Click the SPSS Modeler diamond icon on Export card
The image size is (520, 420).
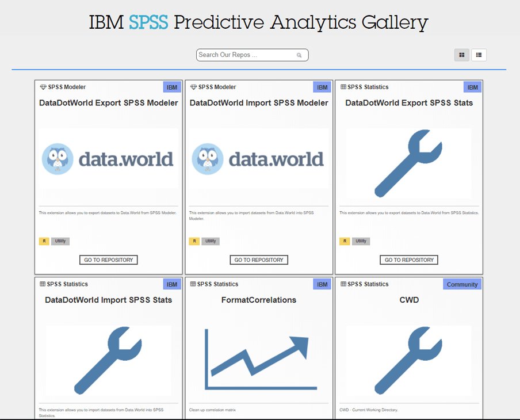(x=43, y=87)
